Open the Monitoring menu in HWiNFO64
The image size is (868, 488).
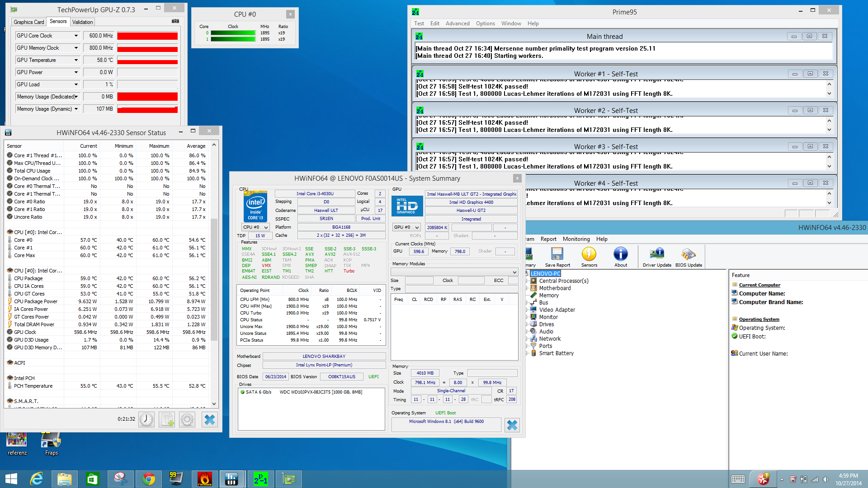(x=576, y=239)
